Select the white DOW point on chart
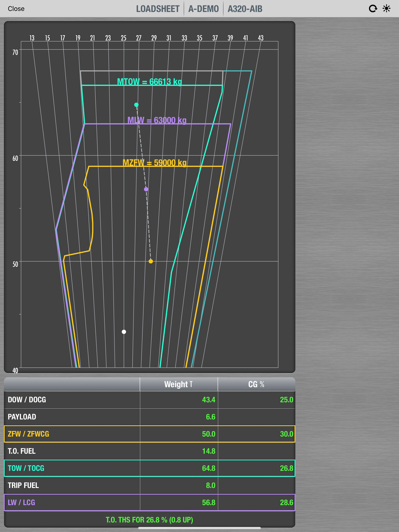The height and width of the screenshot is (532, 399). 124,332
